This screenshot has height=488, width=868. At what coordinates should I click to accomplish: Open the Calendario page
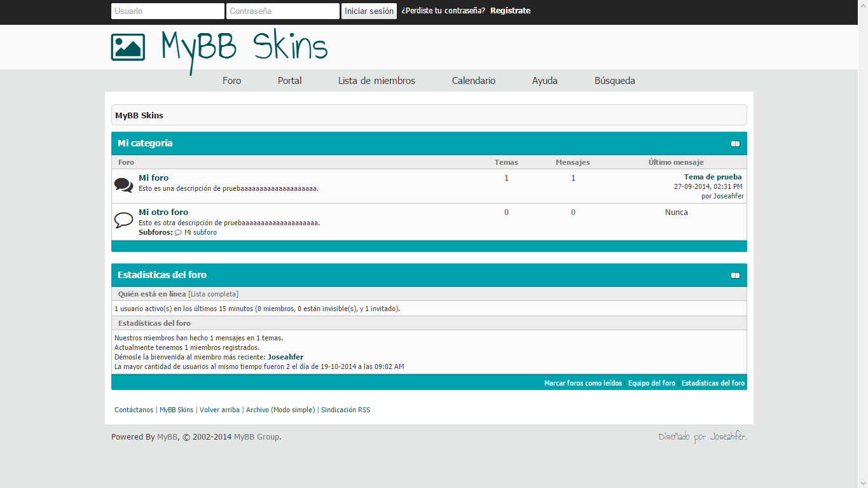coord(473,81)
